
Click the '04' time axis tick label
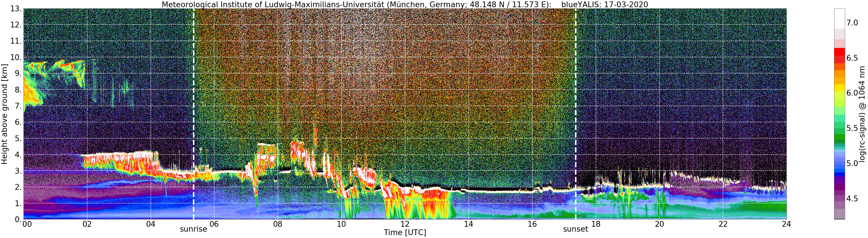[x=151, y=224]
